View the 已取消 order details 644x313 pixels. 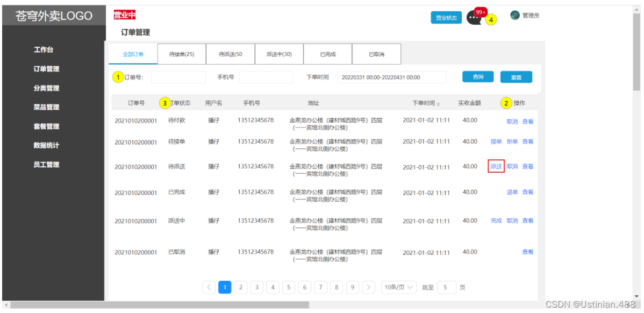coord(528,252)
